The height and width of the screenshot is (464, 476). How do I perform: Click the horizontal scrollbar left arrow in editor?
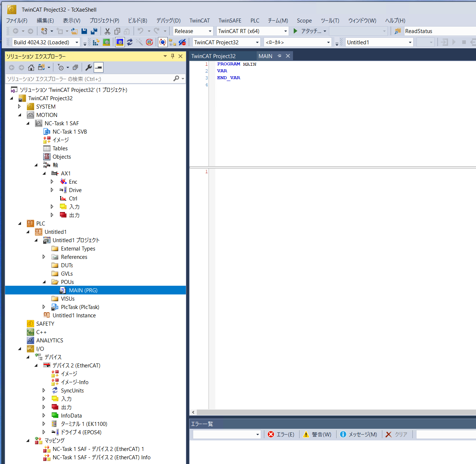pyautogui.click(x=193, y=412)
